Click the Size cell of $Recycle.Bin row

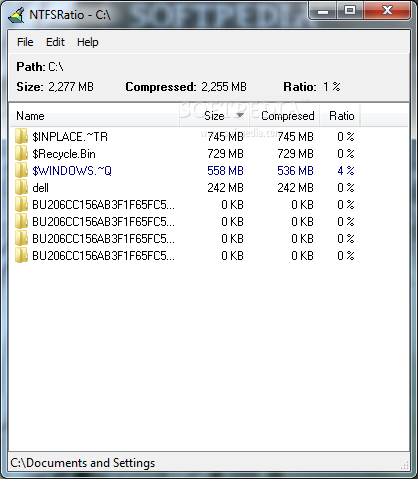point(225,154)
